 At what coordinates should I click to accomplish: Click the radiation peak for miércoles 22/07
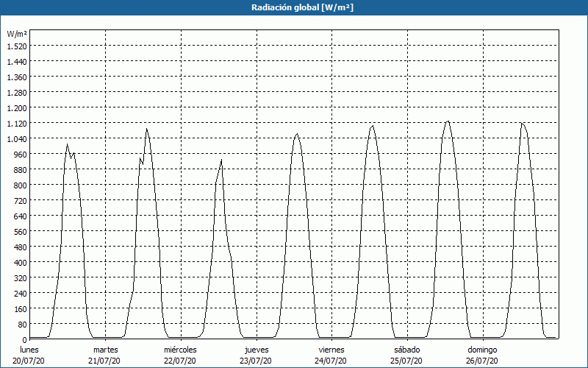[x=222, y=160]
